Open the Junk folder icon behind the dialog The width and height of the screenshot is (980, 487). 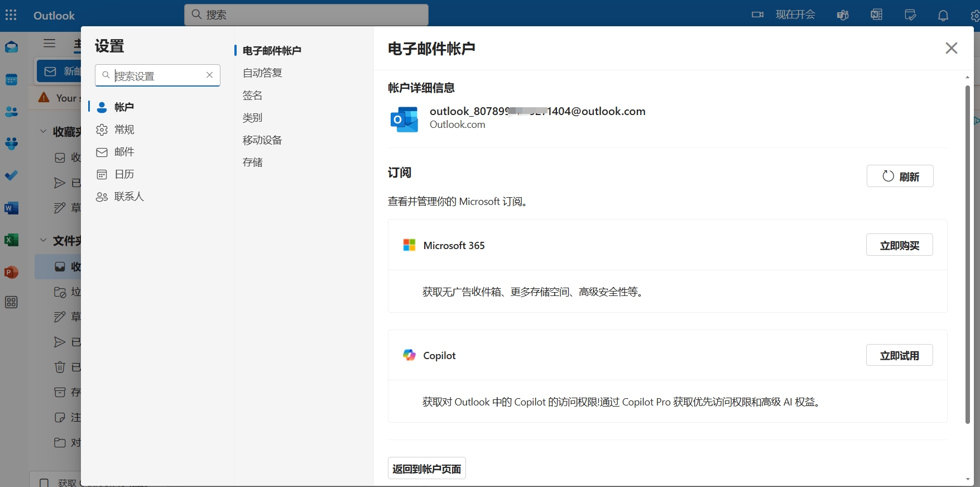coord(60,292)
